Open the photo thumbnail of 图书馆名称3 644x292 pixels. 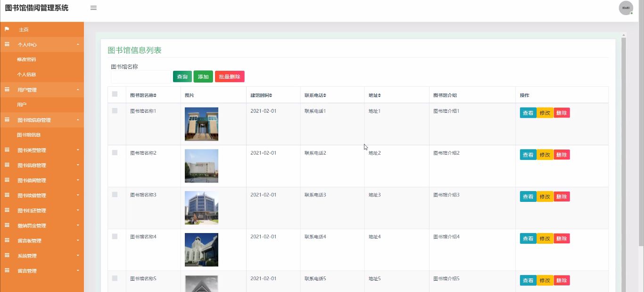click(201, 208)
